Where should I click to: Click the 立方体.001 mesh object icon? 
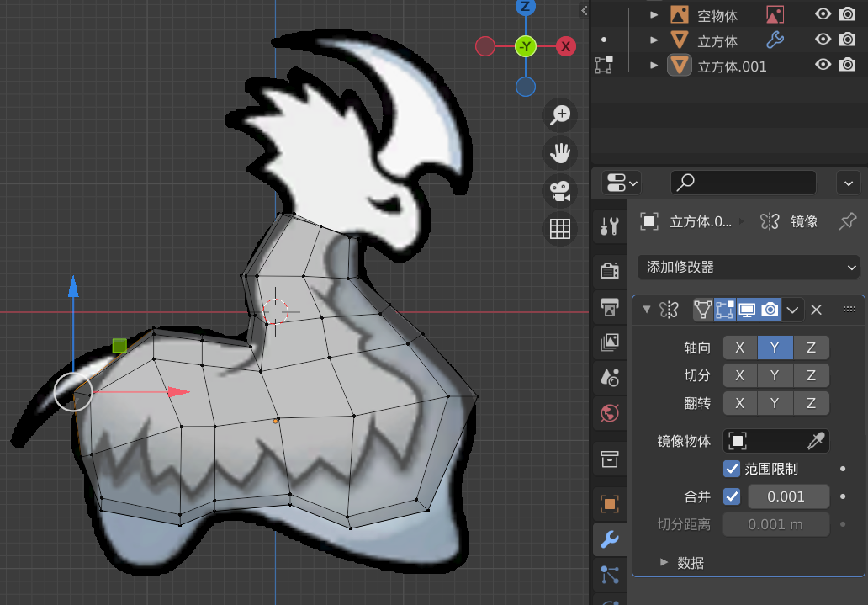click(680, 66)
